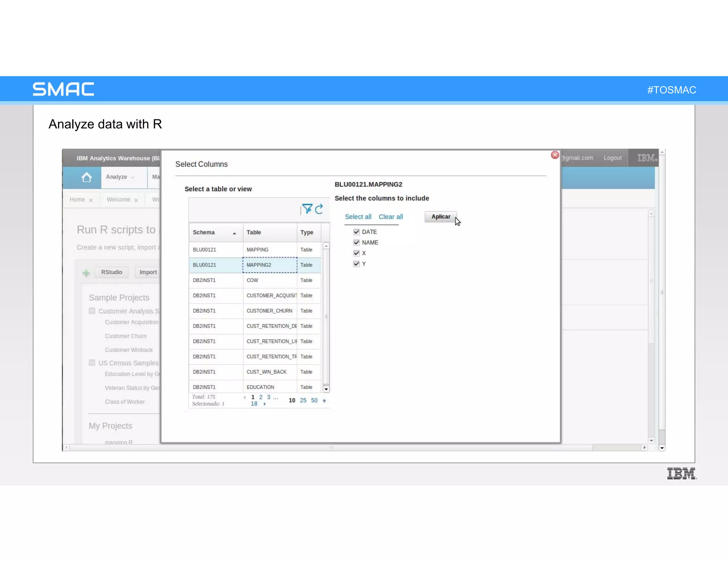Collapse US Census Samples tree node
Image resolution: width=728 pixels, height=562 pixels.
pos(92,363)
